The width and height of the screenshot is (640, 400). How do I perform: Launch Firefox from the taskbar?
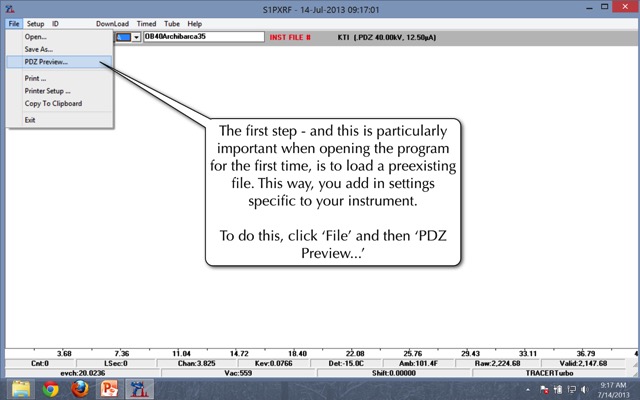(80, 389)
